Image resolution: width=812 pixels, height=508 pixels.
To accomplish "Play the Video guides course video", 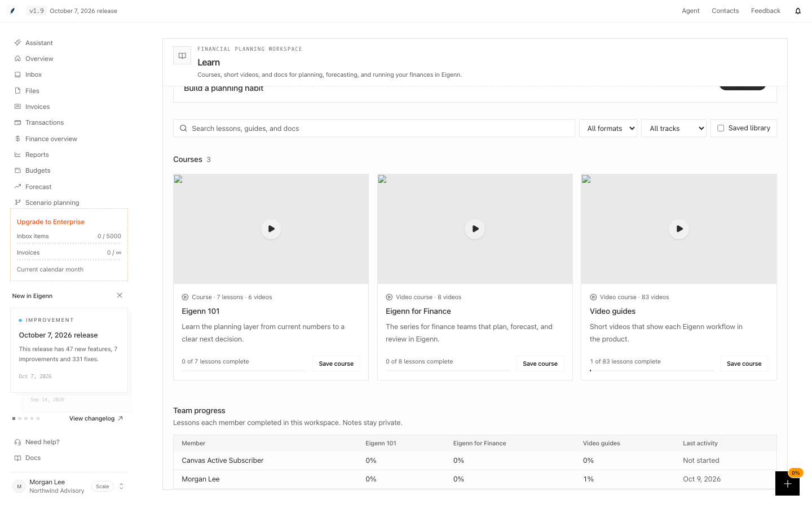I will pyautogui.click(x=679, y=229).
